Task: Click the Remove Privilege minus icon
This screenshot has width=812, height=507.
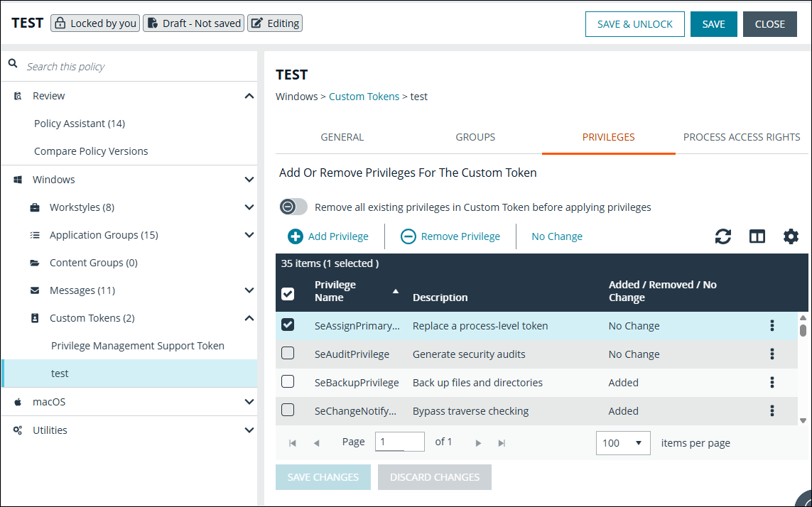Action: pyautogui.click(x=411, y=236)
